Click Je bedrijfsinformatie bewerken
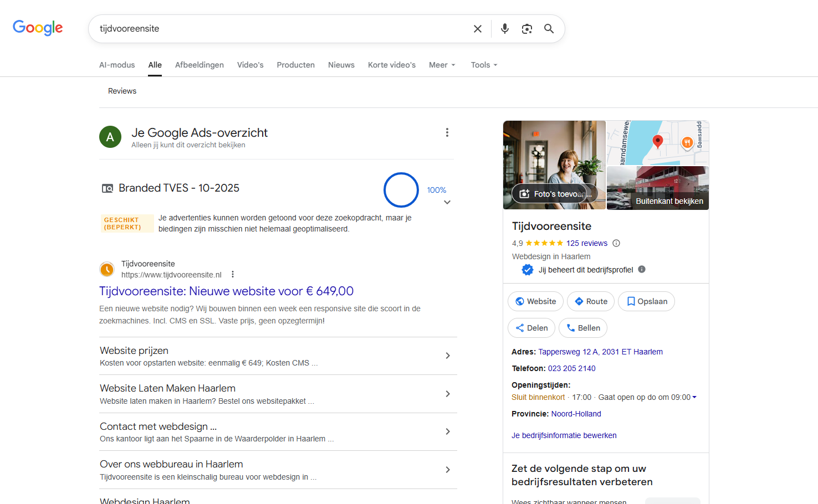The image size is (818, 504). click(x=564, y=435)
